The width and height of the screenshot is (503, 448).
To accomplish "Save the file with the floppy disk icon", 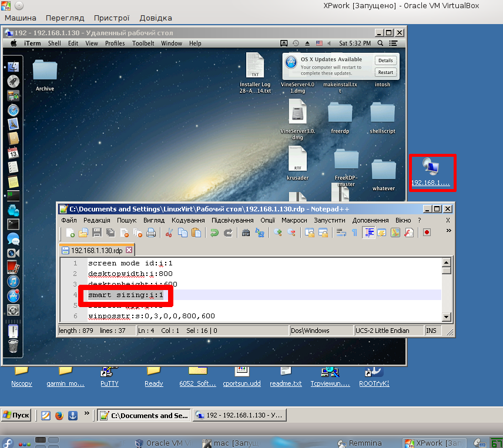I will click(x=97, y=233).
